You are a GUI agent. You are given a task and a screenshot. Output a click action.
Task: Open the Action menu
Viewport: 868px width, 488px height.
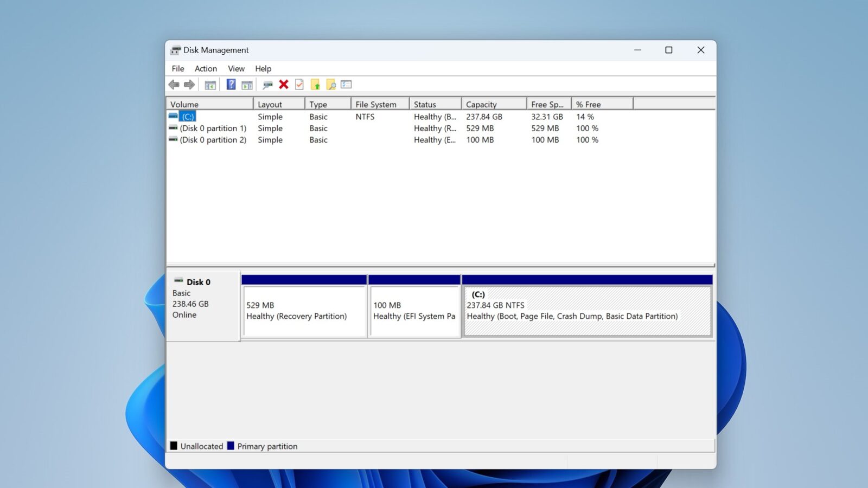click(x=206, y=68)
